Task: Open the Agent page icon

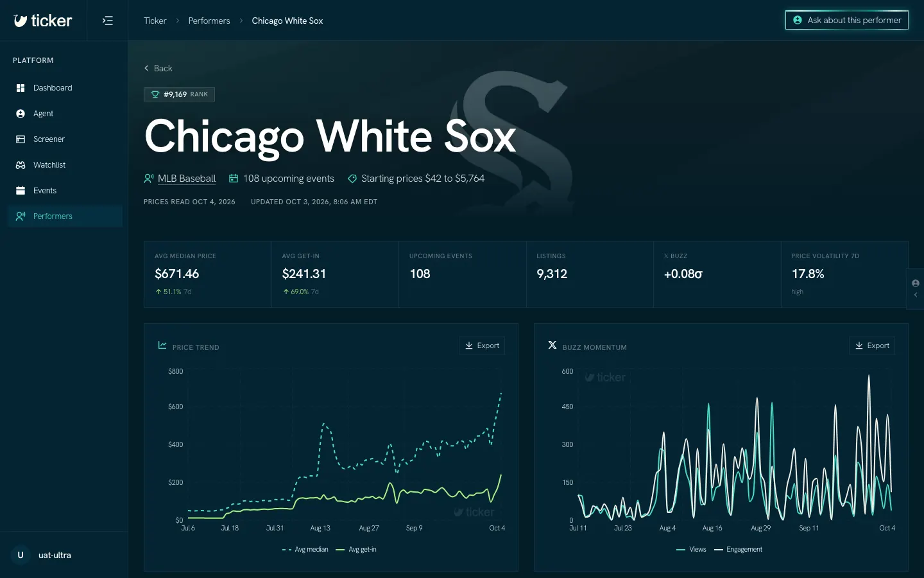Action: point(21,114)
